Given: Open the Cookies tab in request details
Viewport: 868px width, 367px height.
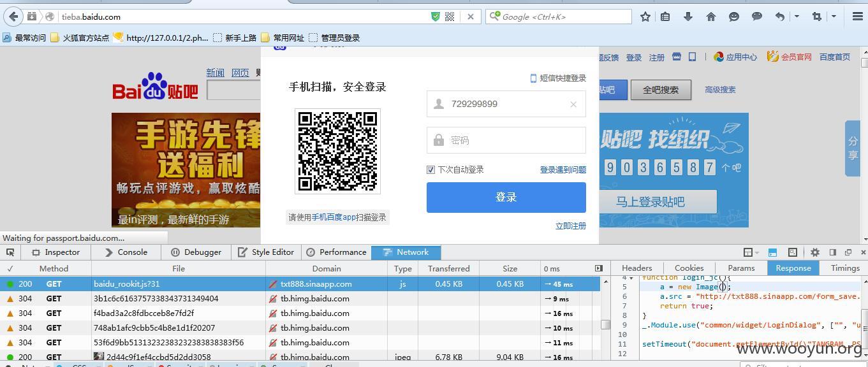Looking at the screenshot, I should [689, 268].
